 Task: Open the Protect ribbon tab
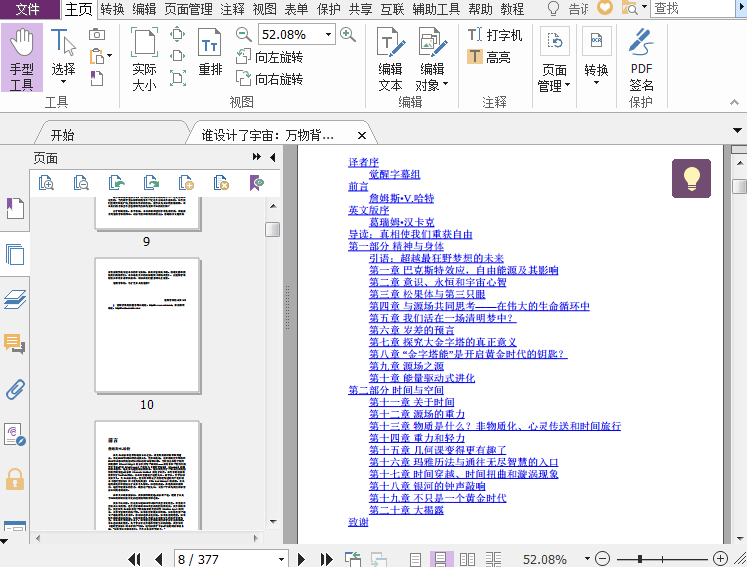pos(329,9)
